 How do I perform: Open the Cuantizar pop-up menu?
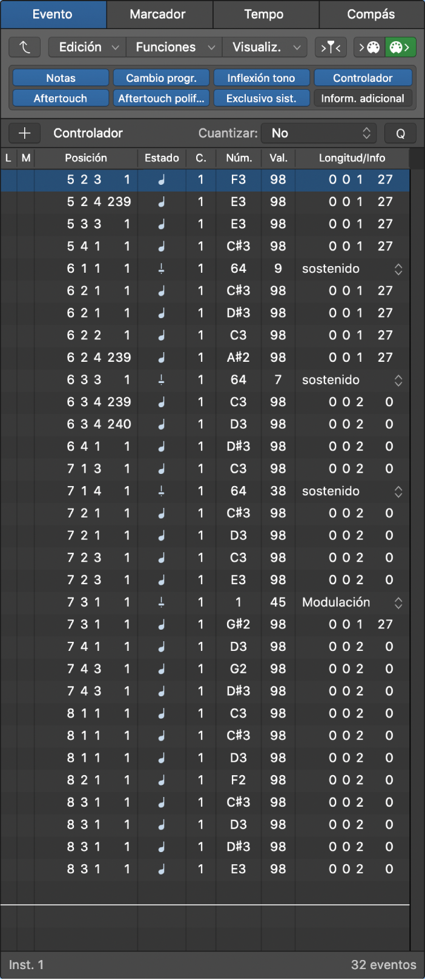pyautogui.click(x=319, y=133)
